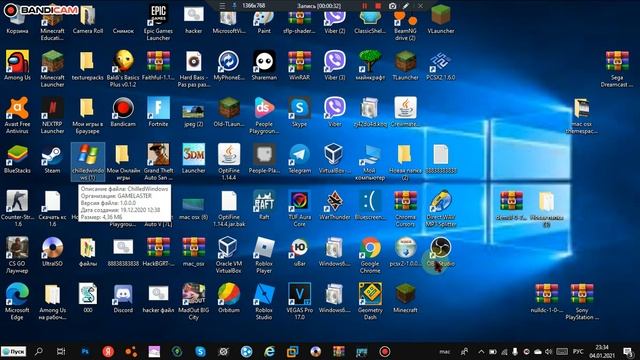Show hidden system tray icons
Screen dimensions: 640x360
[481, 351]
